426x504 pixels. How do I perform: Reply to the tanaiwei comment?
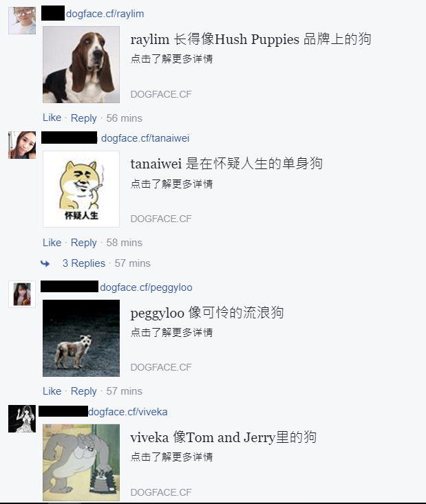point(84,243)
